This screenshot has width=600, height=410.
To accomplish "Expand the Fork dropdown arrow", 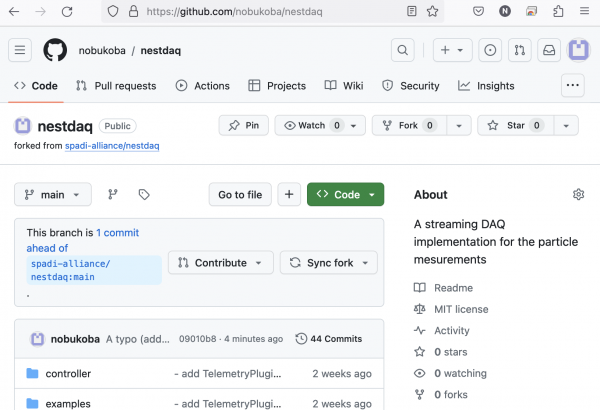I will click(x=459, y=126).
